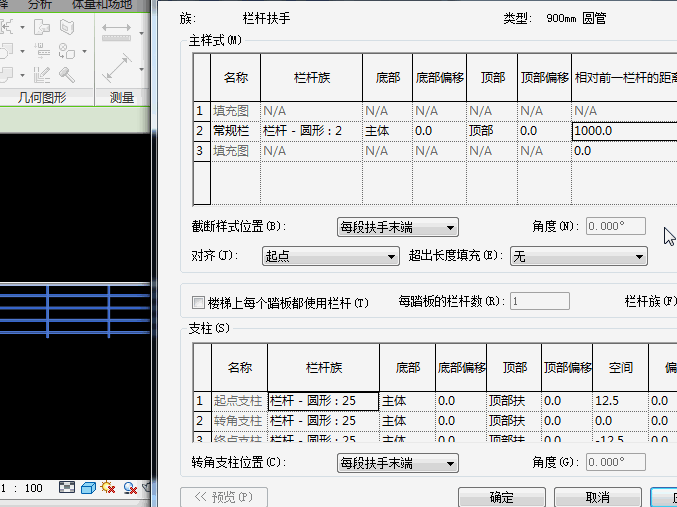Open the 超出长度填充 dropdown
Screen dimensions: 677x507
click(578, 257)
